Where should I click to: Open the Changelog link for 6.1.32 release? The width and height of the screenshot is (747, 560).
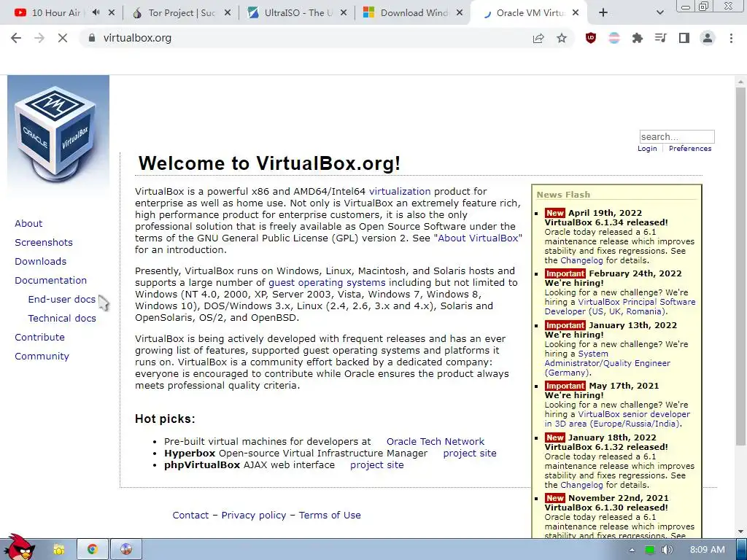(x=581, y=485)
